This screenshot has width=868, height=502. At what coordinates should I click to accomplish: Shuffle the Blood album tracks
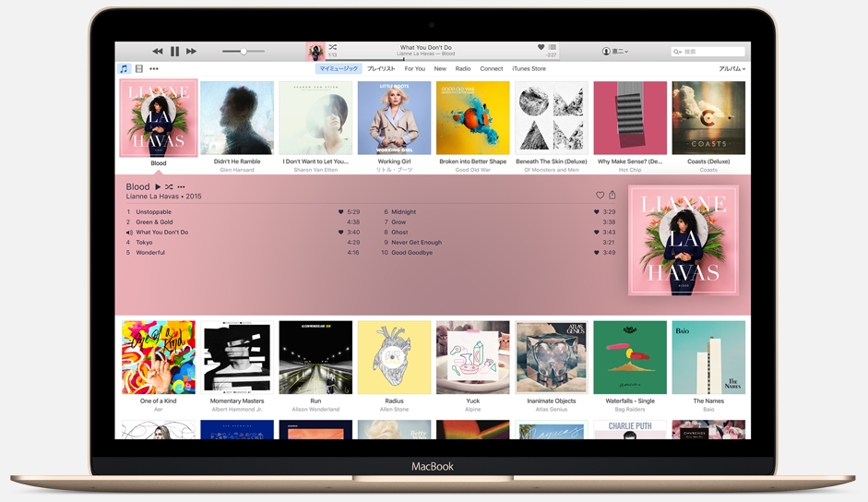[x=169, y=187]
